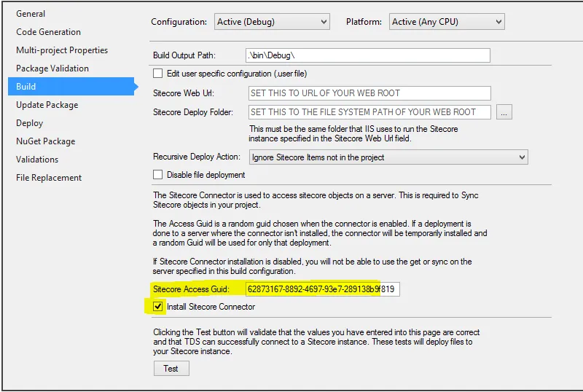Enable Disable file deployment checkbox
The height and width of the screenshot is (392, 583).
click(157, 174)
